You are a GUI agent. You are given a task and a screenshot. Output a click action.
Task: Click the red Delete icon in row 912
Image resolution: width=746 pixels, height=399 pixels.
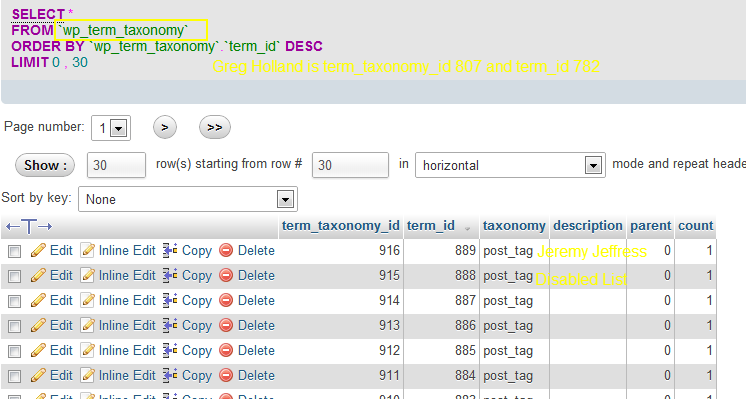point(226,350)
